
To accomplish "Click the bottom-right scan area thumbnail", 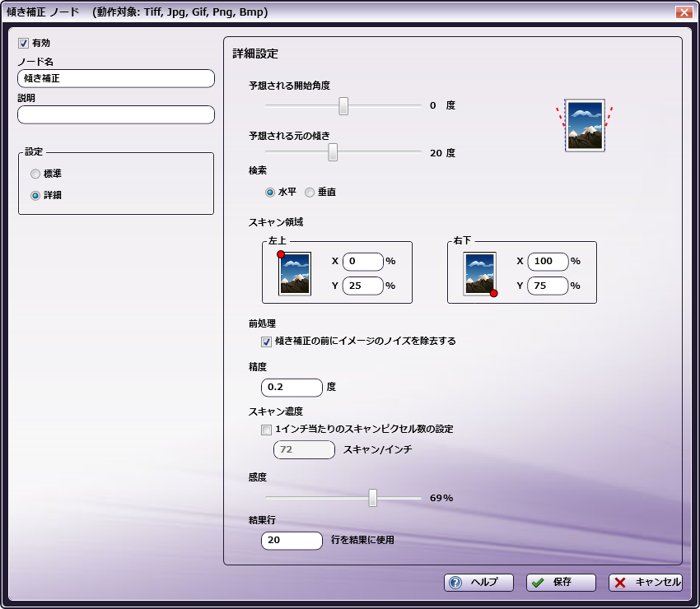I will click(x=479, y=273).
